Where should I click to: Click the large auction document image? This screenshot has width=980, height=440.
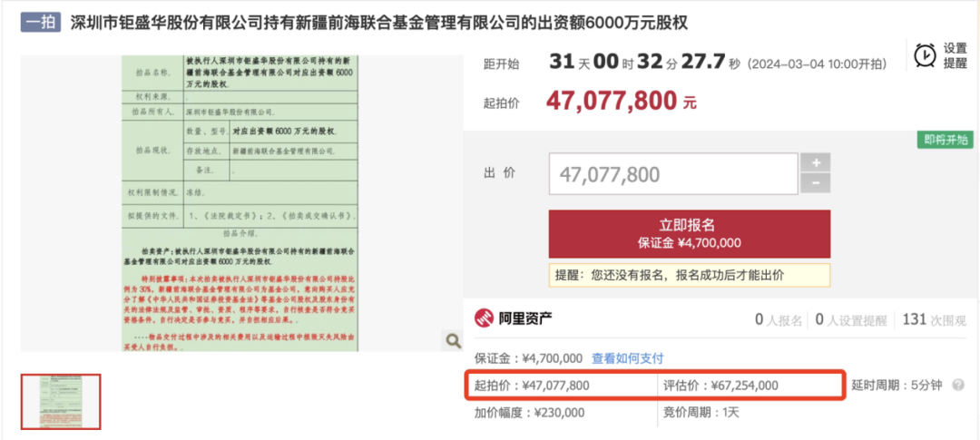pos(240,203)
